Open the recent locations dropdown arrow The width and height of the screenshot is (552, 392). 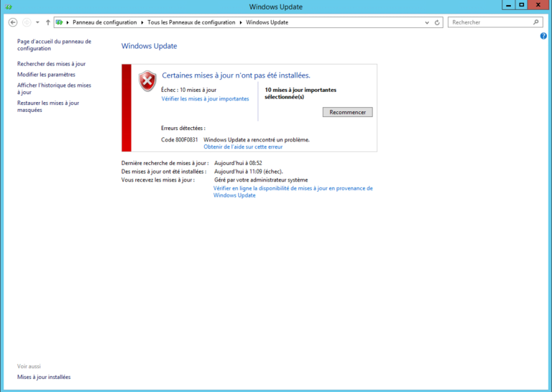point(37,22)
